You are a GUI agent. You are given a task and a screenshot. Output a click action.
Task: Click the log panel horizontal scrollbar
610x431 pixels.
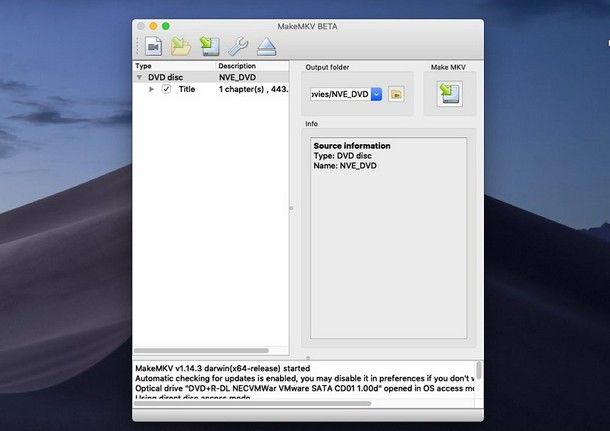pyautogui.click(x=252, y=403)
